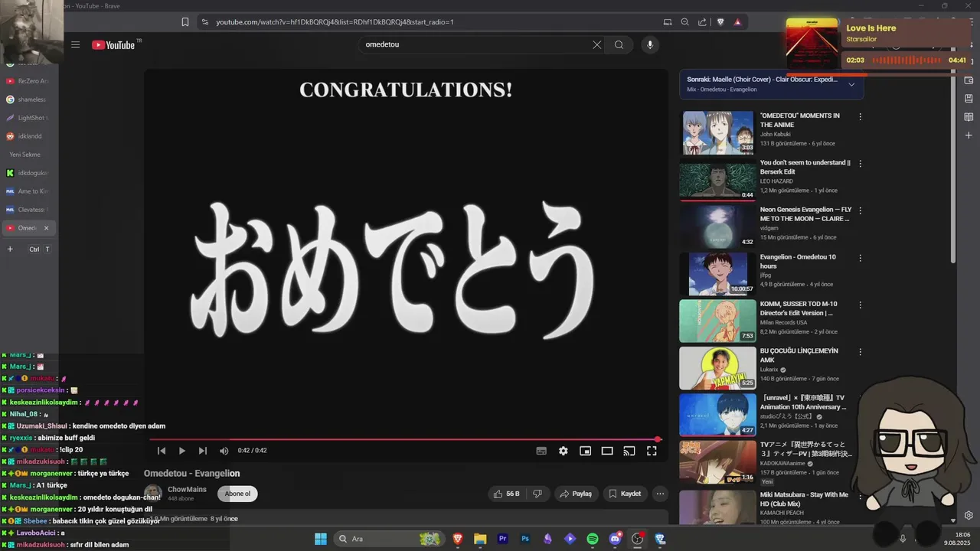Open Miki Matsubara Stay With Me title
Screen dimensions: 980x551
(804, 499)
